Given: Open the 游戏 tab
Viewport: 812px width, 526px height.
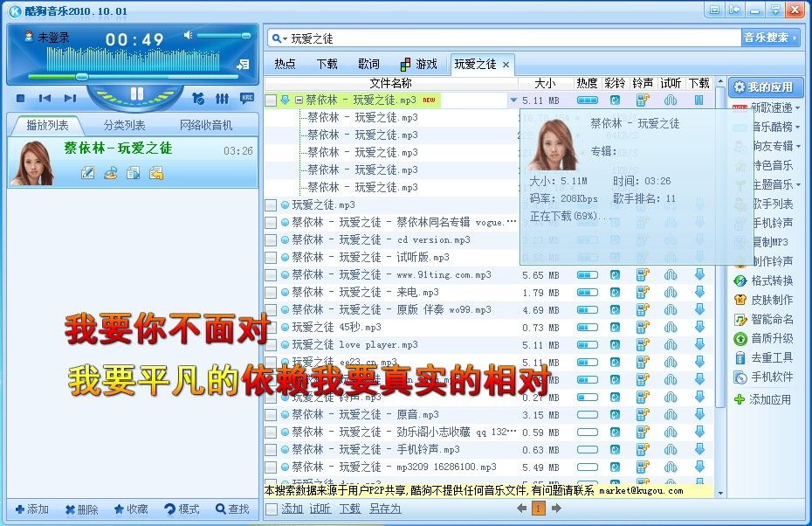Looking at the screenshot, I should tap(419, 64).
